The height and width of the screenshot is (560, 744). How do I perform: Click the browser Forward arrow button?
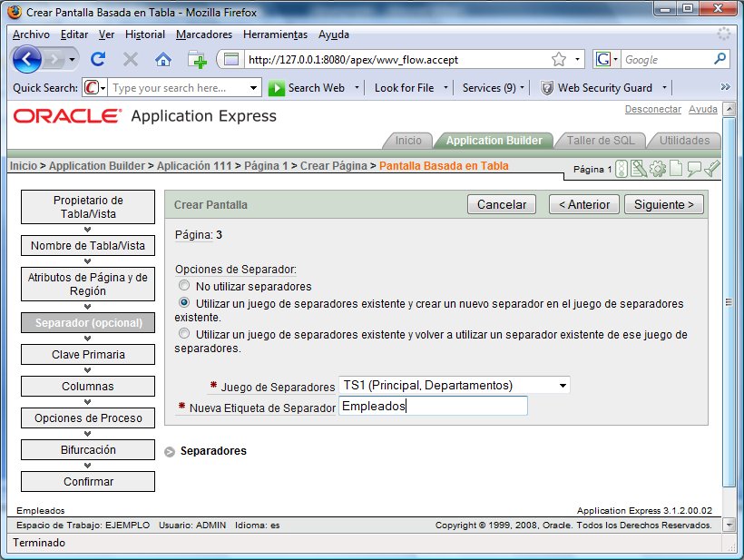[54, 59]
